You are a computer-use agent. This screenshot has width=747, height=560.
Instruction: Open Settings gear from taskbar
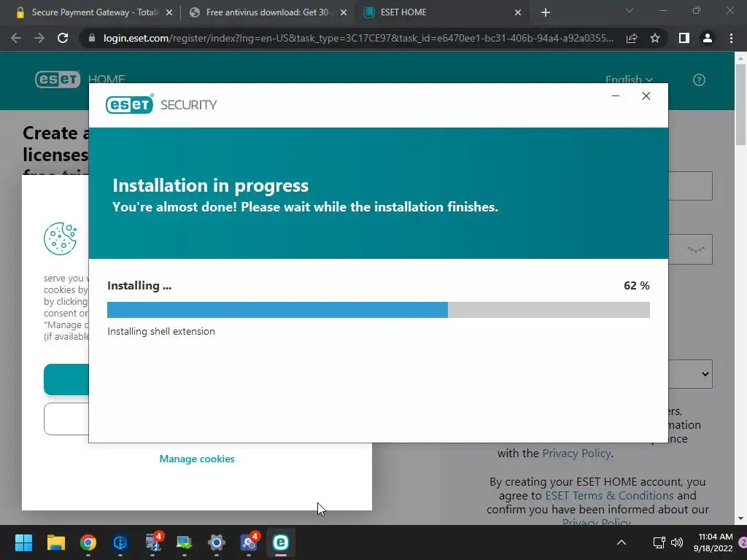pyautogui.click(x=216, y=542)
